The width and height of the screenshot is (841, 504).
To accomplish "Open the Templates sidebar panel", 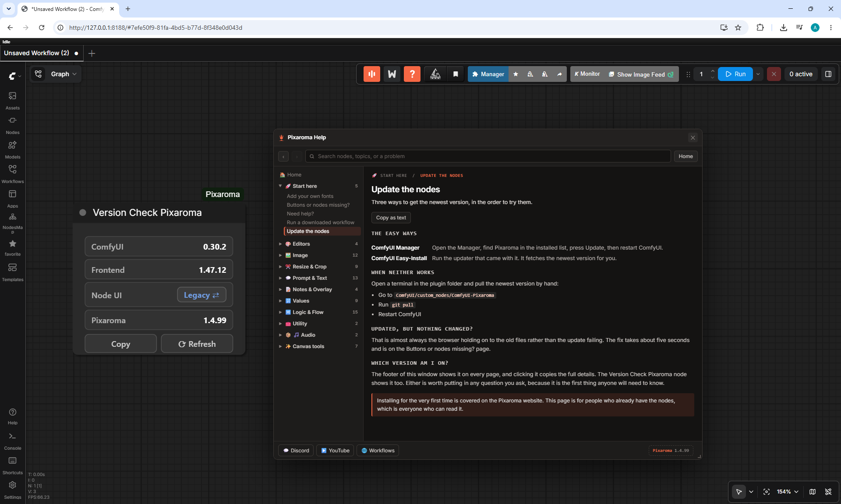I will click(x=12, y=272).
